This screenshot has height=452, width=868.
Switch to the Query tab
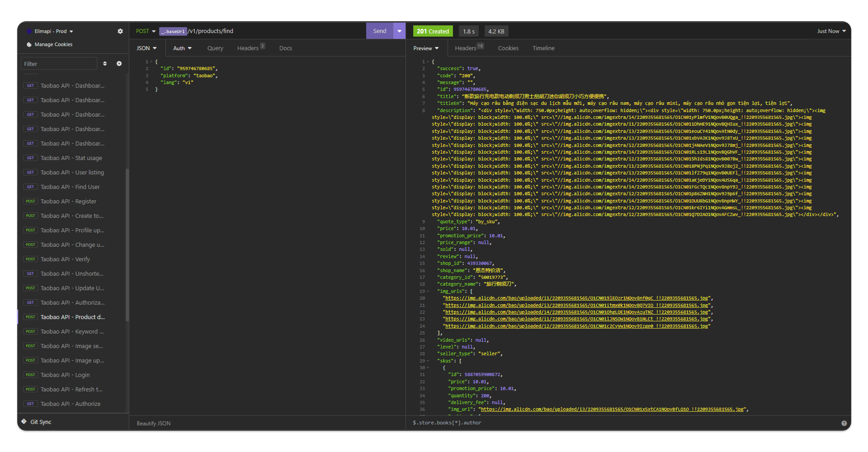click(x=215, y=48)
